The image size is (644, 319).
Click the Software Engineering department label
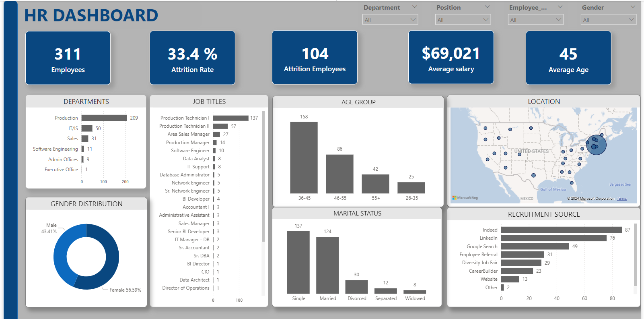click(56, 149)
